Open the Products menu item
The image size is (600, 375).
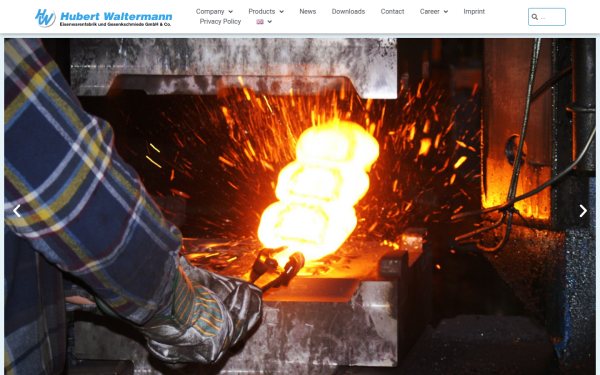point(261,11)
